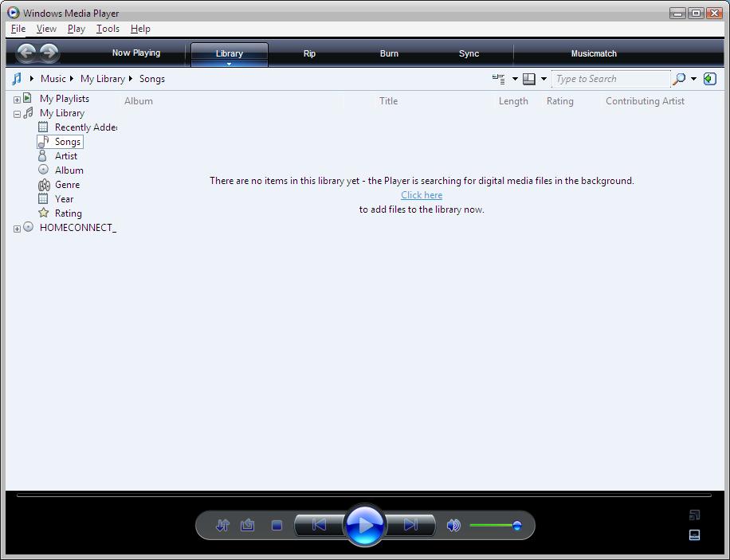Click Music in the breadcrumb
Viewport: 730px width, 560px height.
point(53,79)
